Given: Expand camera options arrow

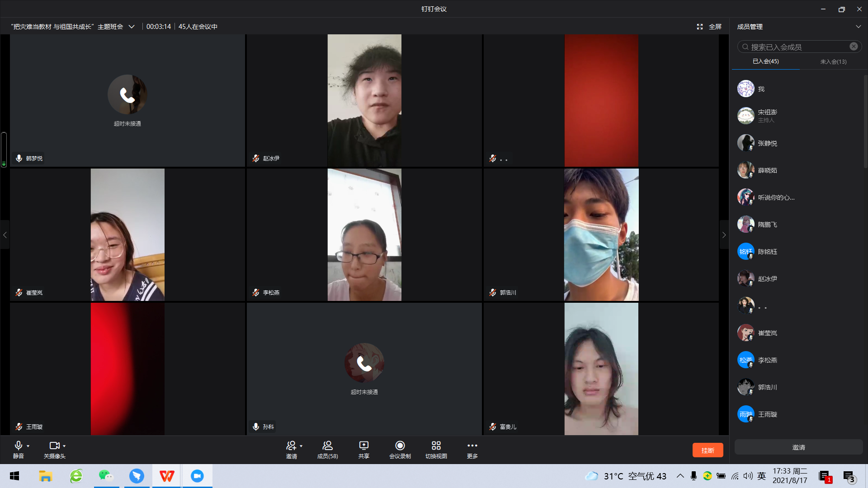Looking at the screenshot, I should click(64, 446).
